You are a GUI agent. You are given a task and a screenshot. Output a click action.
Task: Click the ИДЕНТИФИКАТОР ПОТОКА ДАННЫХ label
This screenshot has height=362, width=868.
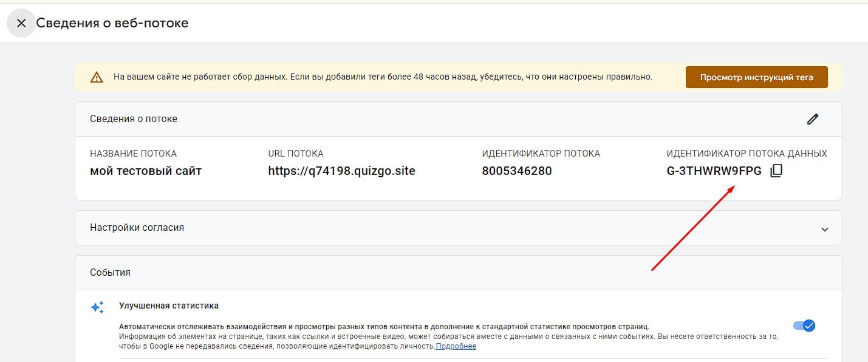747,154
